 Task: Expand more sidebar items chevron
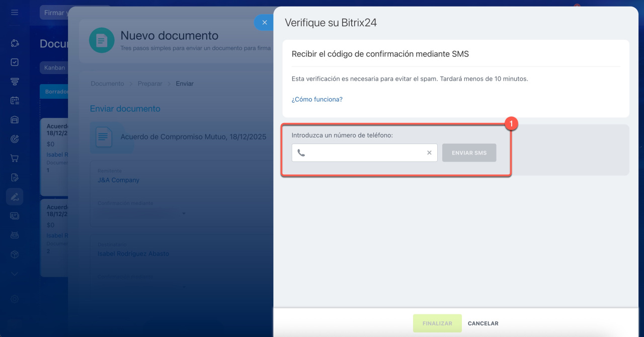[15, 274]
